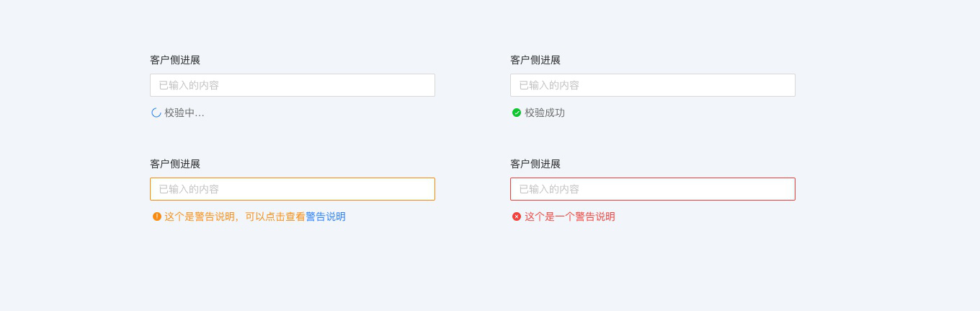Click the 客户侧进展 label above the success field
Viewport: 980px width, 311px height.
pyautogui.click(x=535, y=60)
